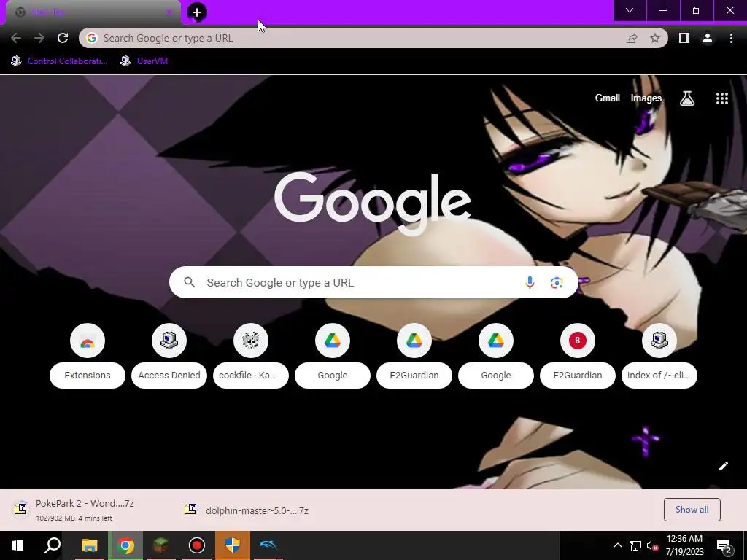Open cockfile shortcut tile
The width and height of the screenshot is (747, 560).
tap(251, 356)
